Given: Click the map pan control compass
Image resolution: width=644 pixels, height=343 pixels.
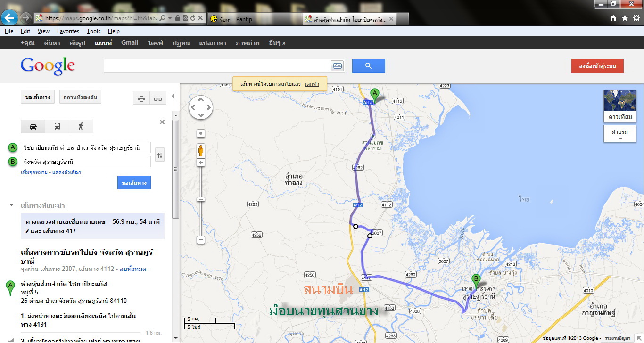Looking at the screenshot, I should [x=201, y=108].
